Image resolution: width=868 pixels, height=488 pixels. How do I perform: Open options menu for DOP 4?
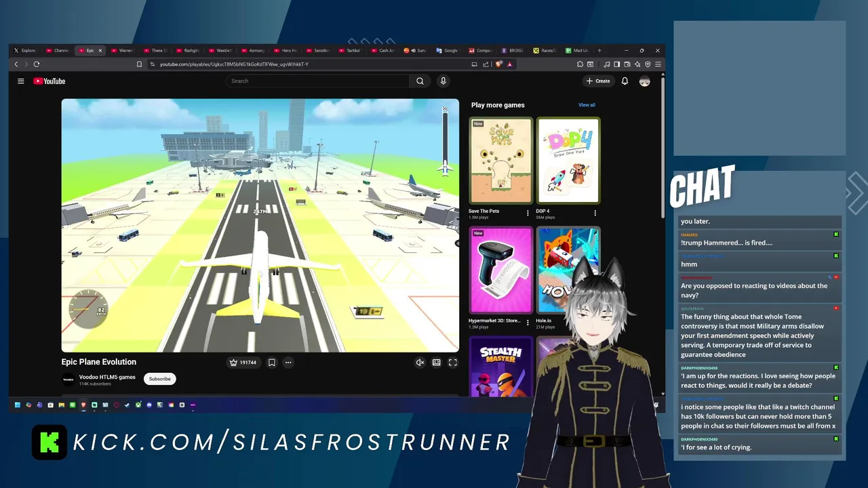pos(595,213)
